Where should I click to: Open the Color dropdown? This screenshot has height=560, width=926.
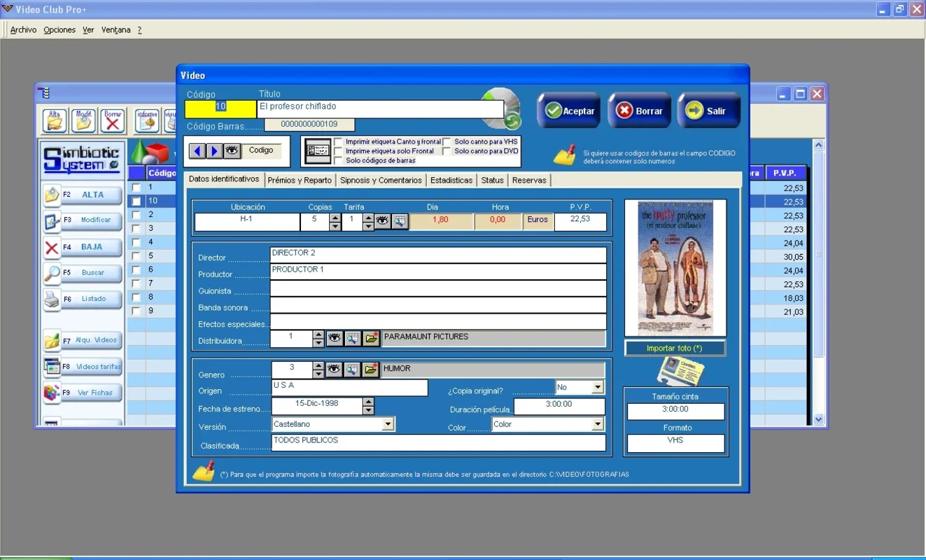[x=597, y=424]
